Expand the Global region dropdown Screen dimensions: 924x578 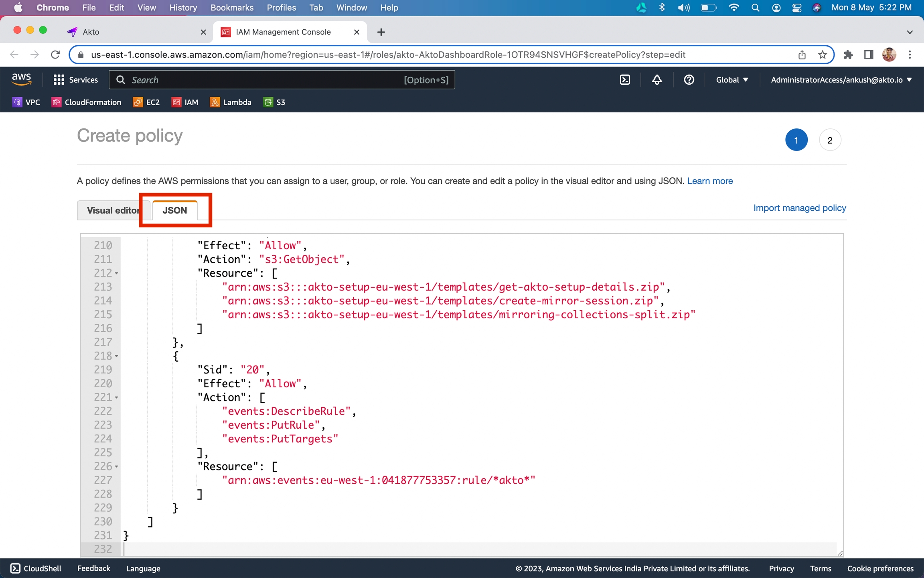pos(732,80)
